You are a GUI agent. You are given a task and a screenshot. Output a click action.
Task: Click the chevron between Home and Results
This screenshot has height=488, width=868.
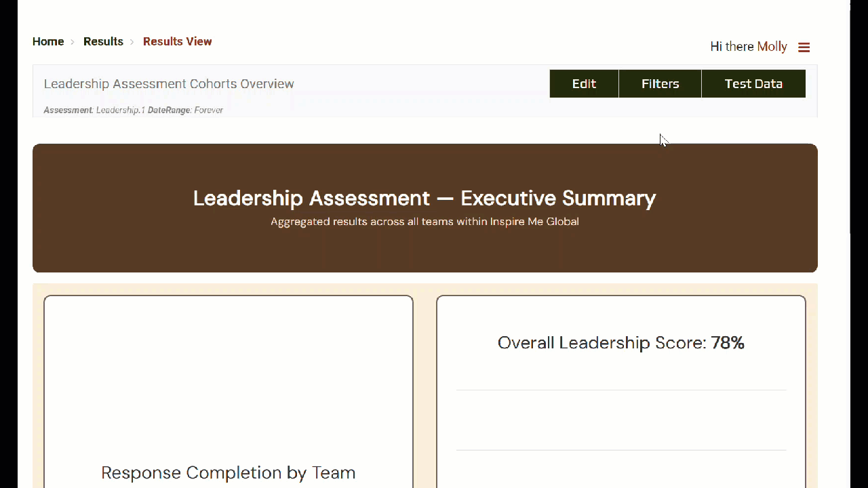click(73, 42)
